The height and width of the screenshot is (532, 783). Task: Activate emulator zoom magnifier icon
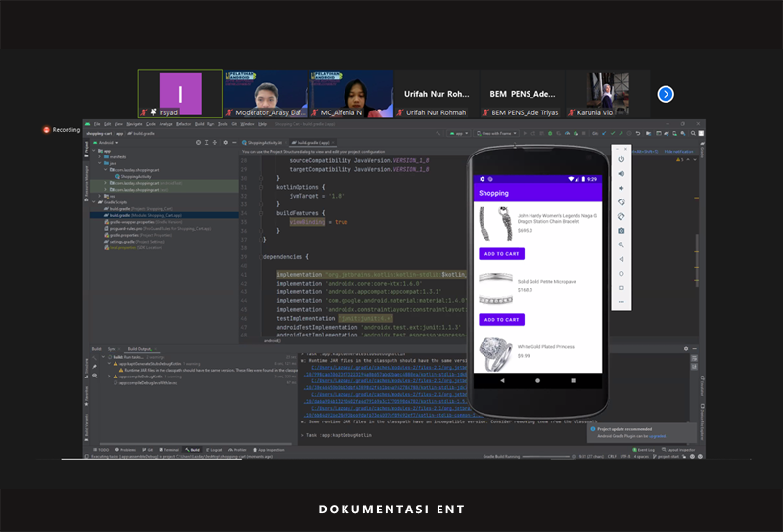pyautogui.click(x=622, y=245)
